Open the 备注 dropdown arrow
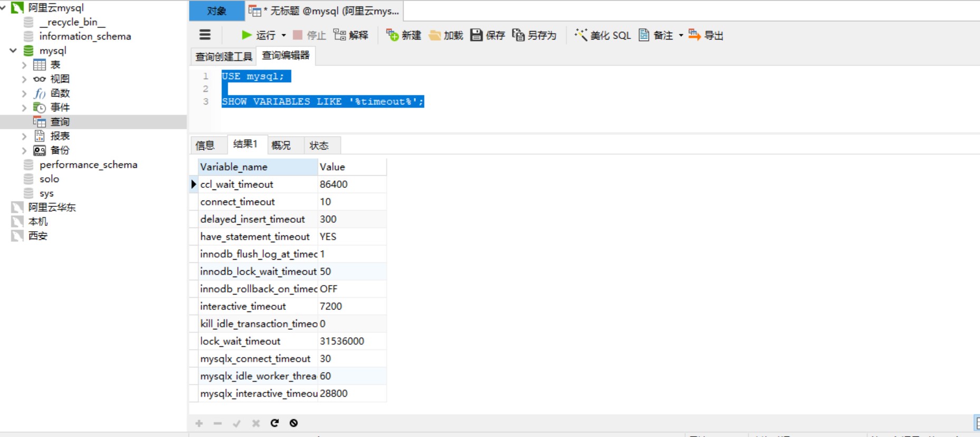 pos(681,35)
